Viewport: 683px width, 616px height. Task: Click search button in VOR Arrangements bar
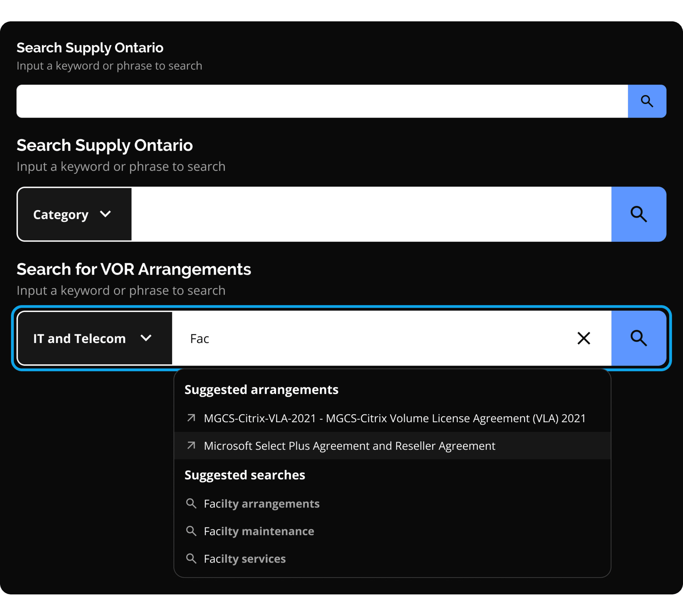click(638, 338)
